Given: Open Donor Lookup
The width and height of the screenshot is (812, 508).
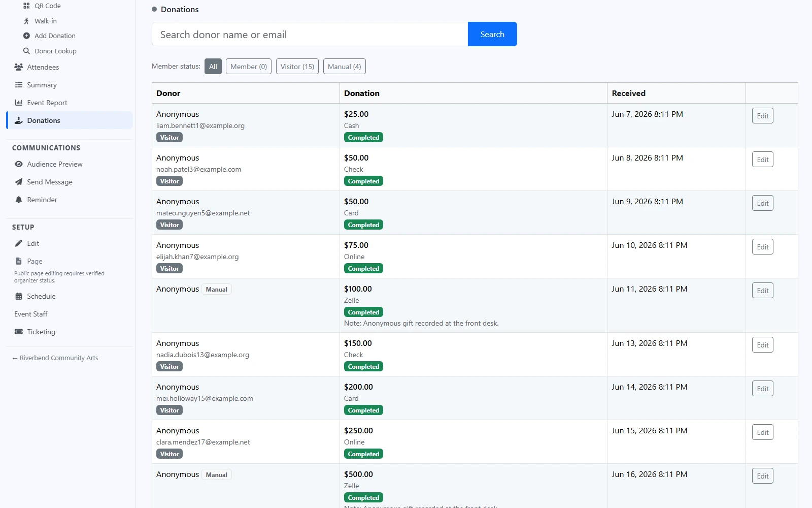Looking at the screenshot, I should point(55,51).
